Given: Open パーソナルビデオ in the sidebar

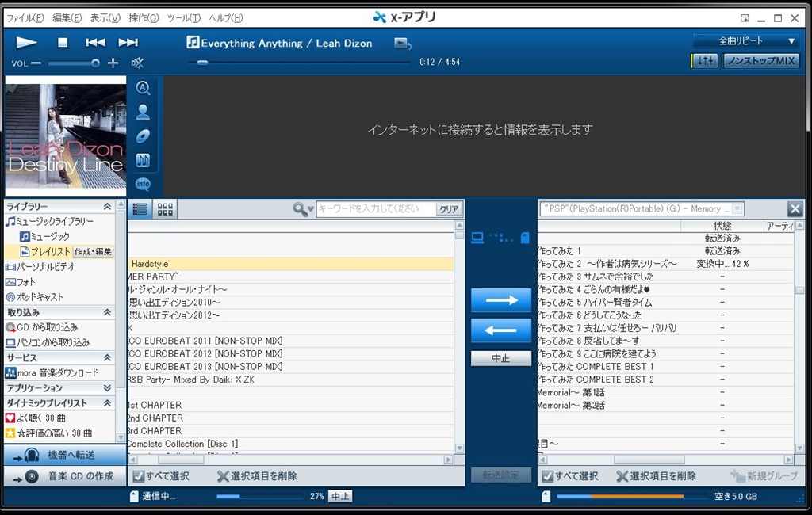Looking at the screenshot, I should (40, 266).
